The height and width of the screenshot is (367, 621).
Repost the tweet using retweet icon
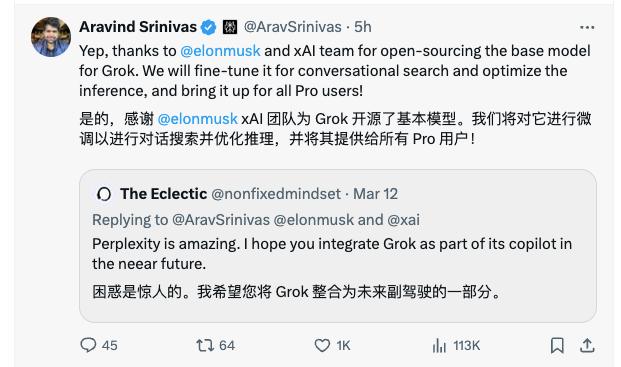(205, 345)
